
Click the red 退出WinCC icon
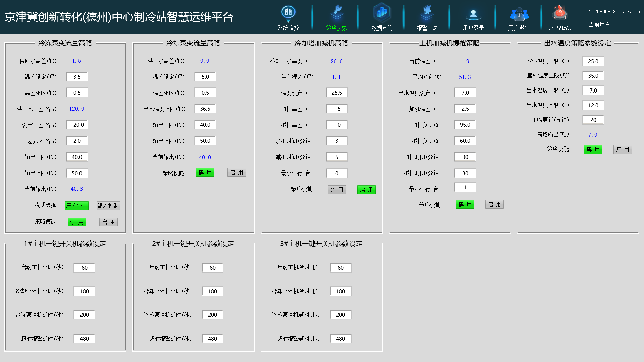[559, 13]
